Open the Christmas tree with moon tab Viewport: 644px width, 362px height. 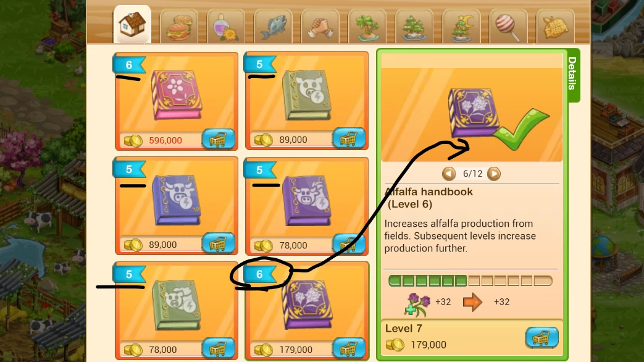[461, 27]
